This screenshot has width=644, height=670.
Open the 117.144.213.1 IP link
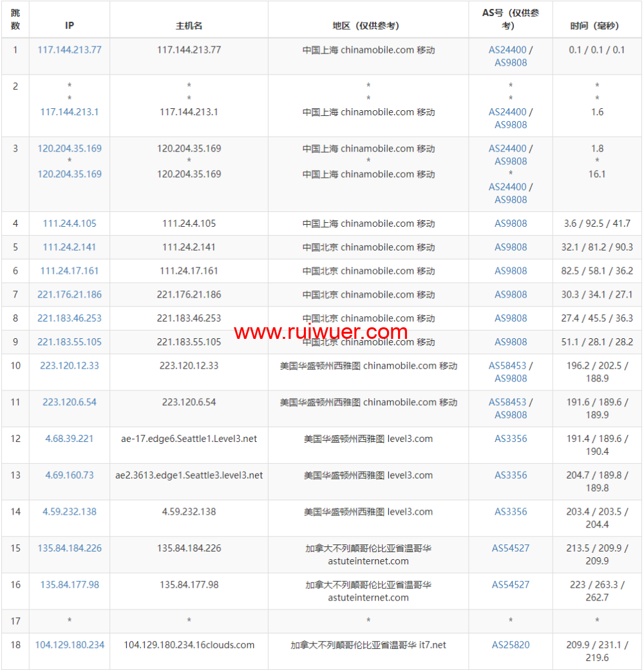(x=70, y=111)
